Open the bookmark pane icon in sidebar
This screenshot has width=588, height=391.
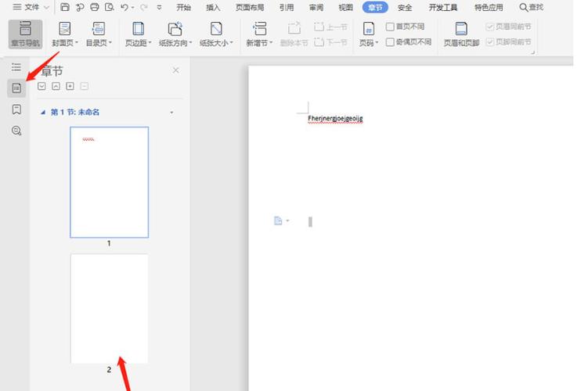(x=16, y=109)
